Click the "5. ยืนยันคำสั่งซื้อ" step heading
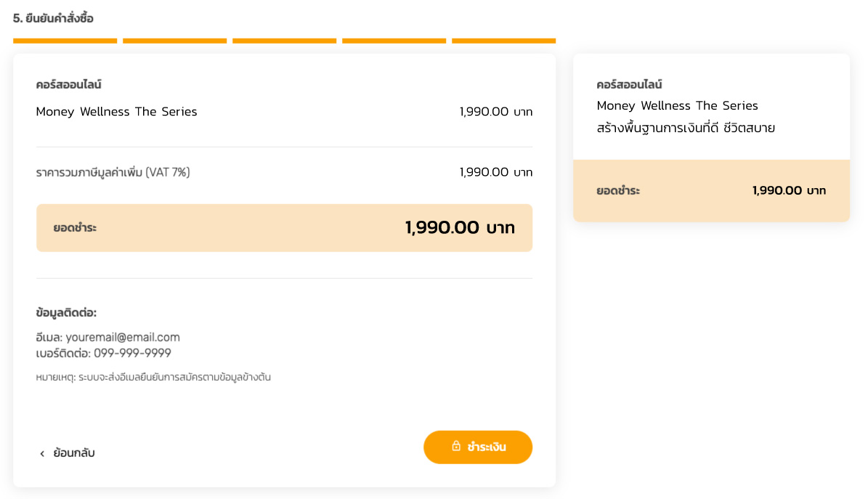Image resolution: width=868 pixels, height=499 pixels. (53, 18)
